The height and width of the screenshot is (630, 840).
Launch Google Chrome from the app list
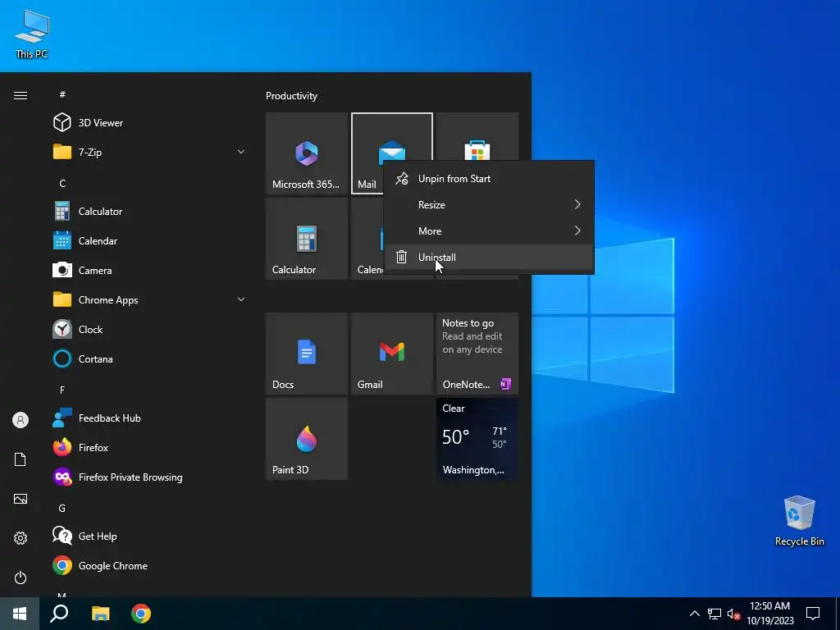(x=150, y=566)
